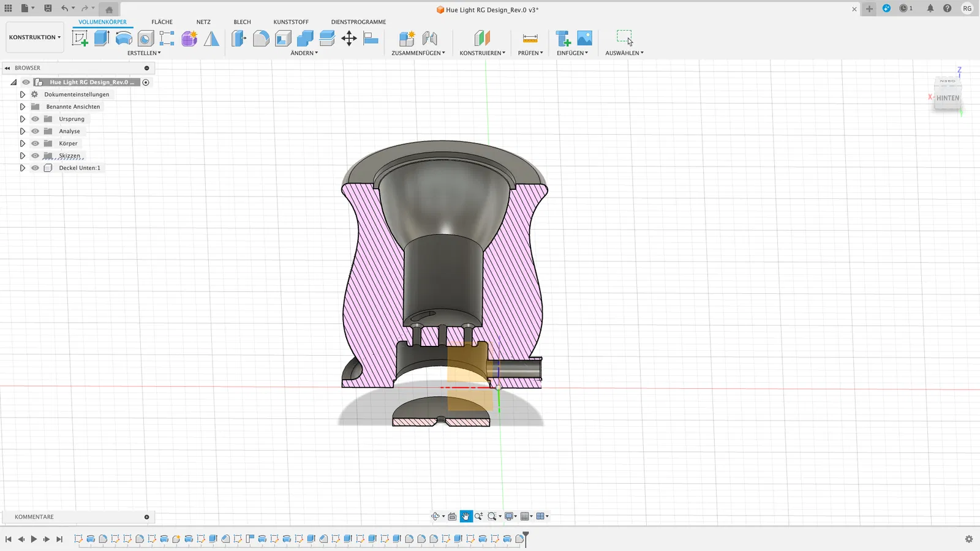
Task: Select the Revolve tool in toolbar
Action: (x=124, y=39)
